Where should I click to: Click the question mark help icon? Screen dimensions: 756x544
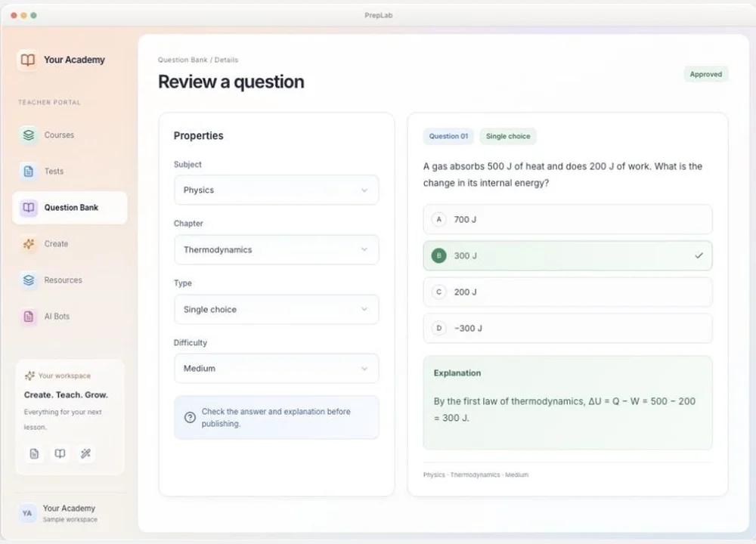point(190,417)
